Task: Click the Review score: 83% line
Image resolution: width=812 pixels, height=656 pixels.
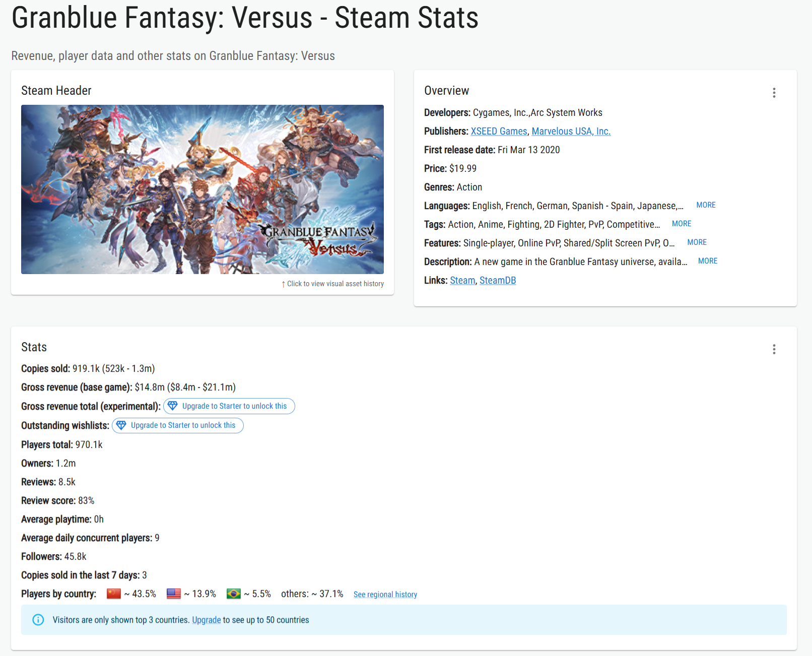Action: pos(58,500)
